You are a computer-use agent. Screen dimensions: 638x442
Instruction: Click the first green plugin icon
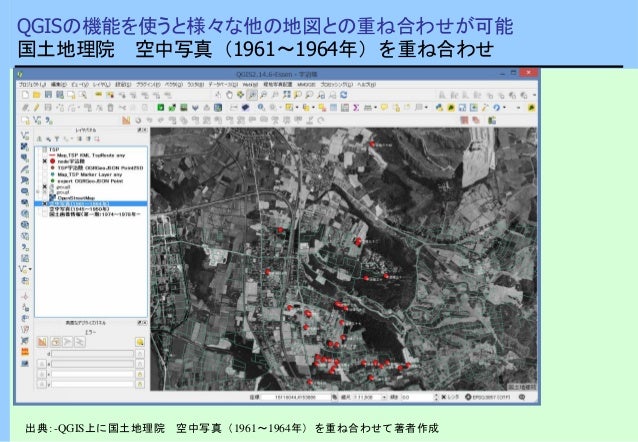tap(161, 107)
